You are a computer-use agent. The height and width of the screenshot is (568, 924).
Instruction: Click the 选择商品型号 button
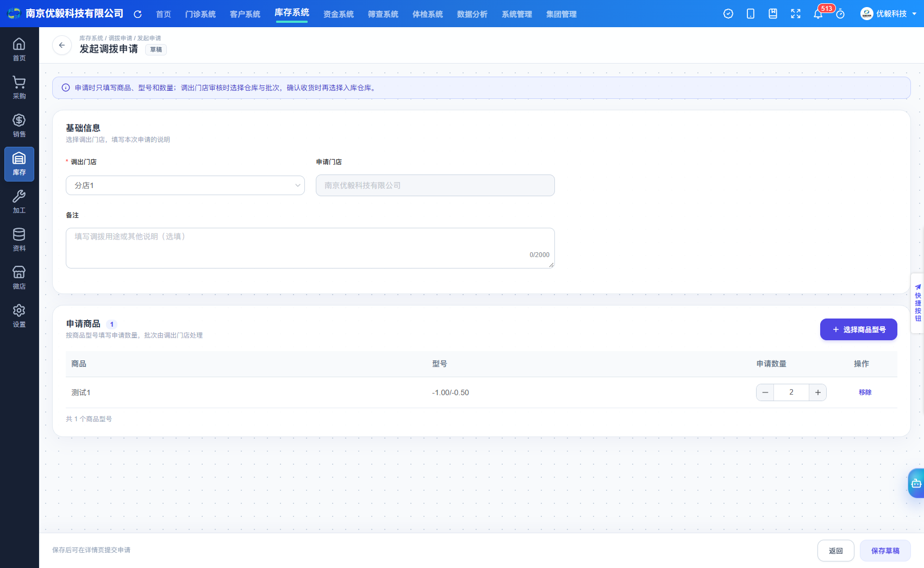[x=859, y=329]
